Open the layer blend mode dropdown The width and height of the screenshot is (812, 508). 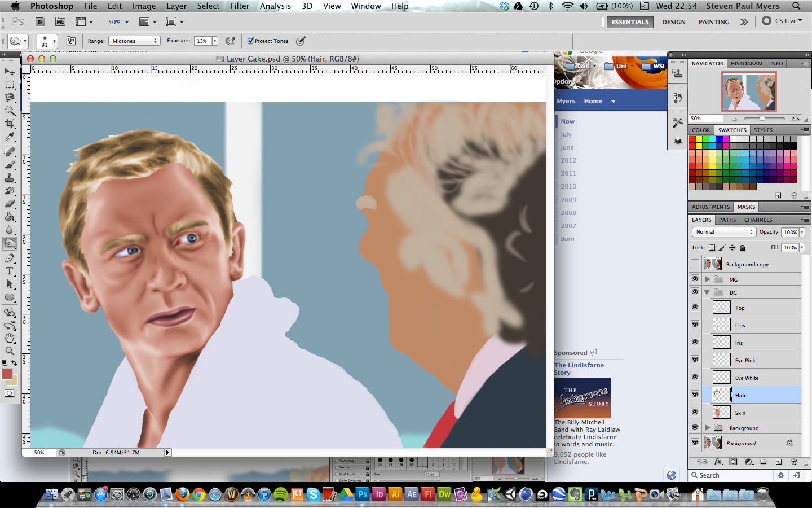tap(723, 232)
